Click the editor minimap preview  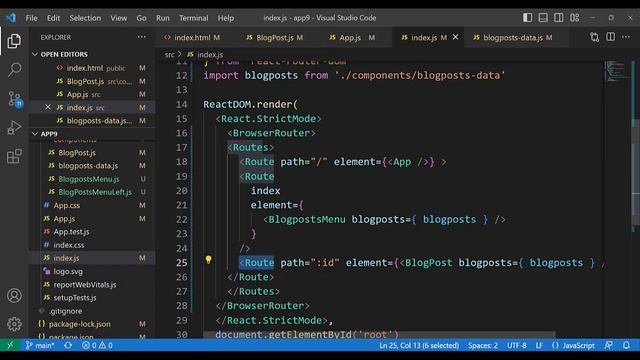pos(616,72)
